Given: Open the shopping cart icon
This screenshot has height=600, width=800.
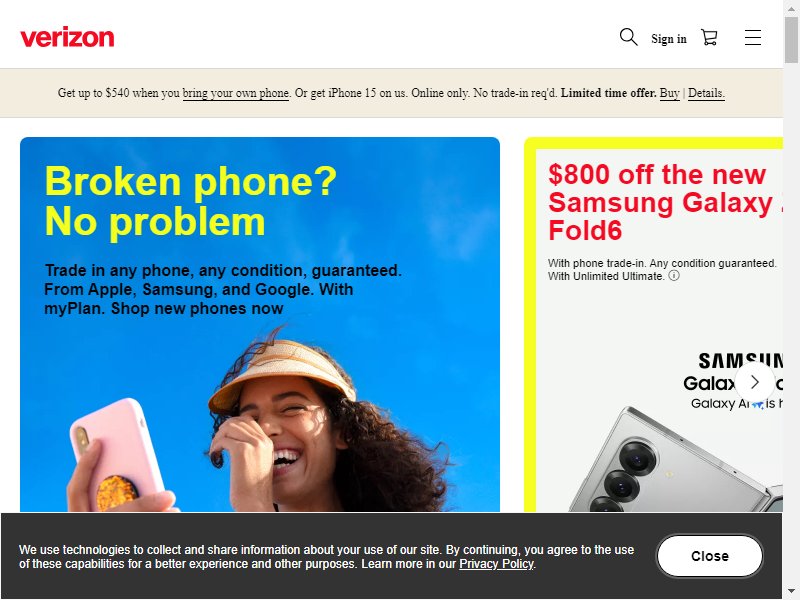Looking at the screenshot, I should tap(709, 37).
